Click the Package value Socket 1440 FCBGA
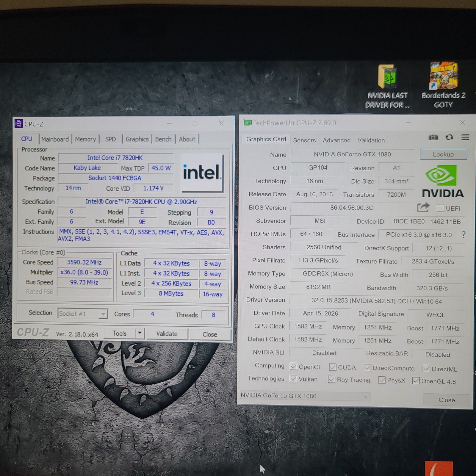 click(115, 178)
